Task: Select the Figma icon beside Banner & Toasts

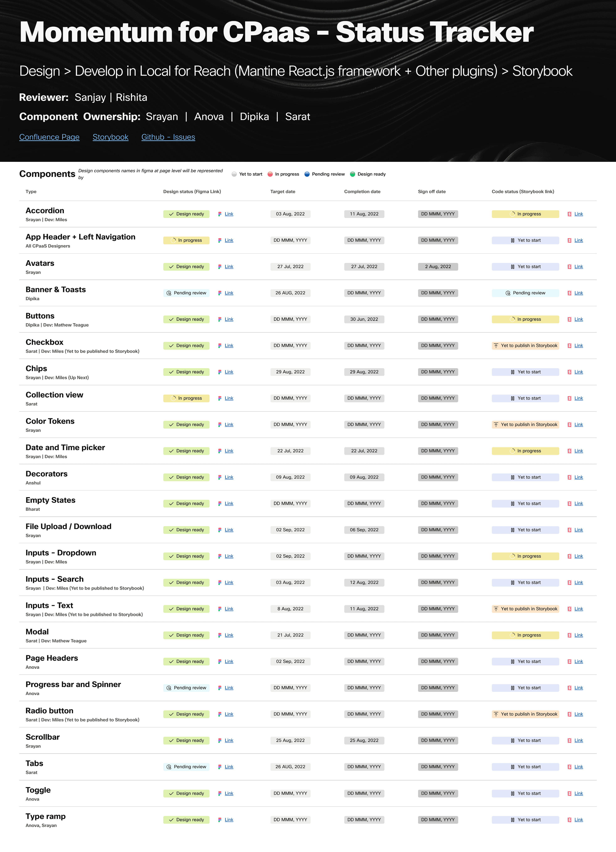Action: [x=220, y=293]
